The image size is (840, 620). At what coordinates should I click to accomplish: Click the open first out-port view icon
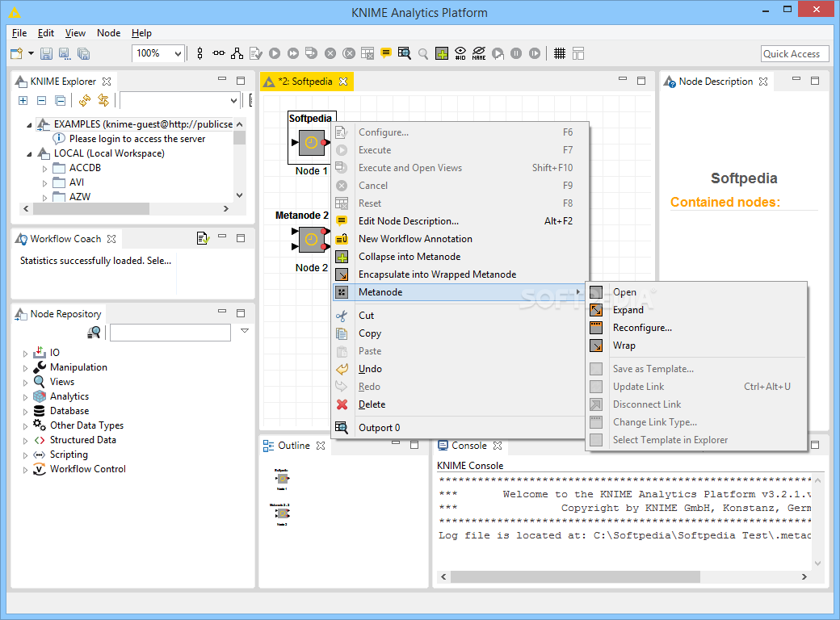pos(405,53)
